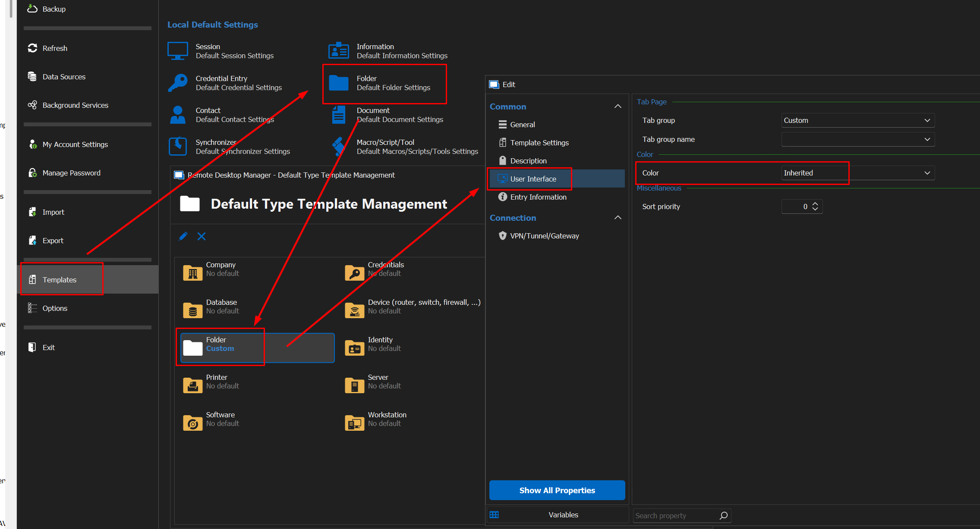The width and height of the screenshot is (980, 529).
Task: Click Manage Password lock icon
Action: 32,172
